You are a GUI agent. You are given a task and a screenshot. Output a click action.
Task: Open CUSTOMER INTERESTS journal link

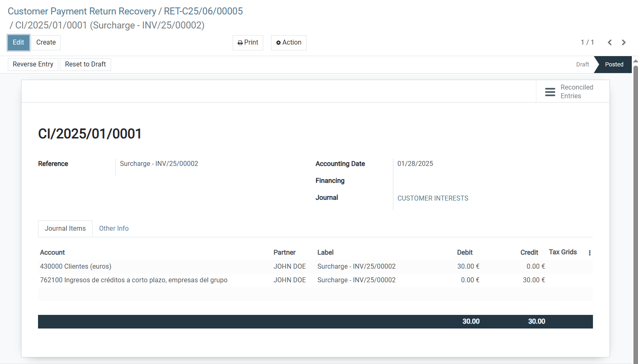[433, 198]
